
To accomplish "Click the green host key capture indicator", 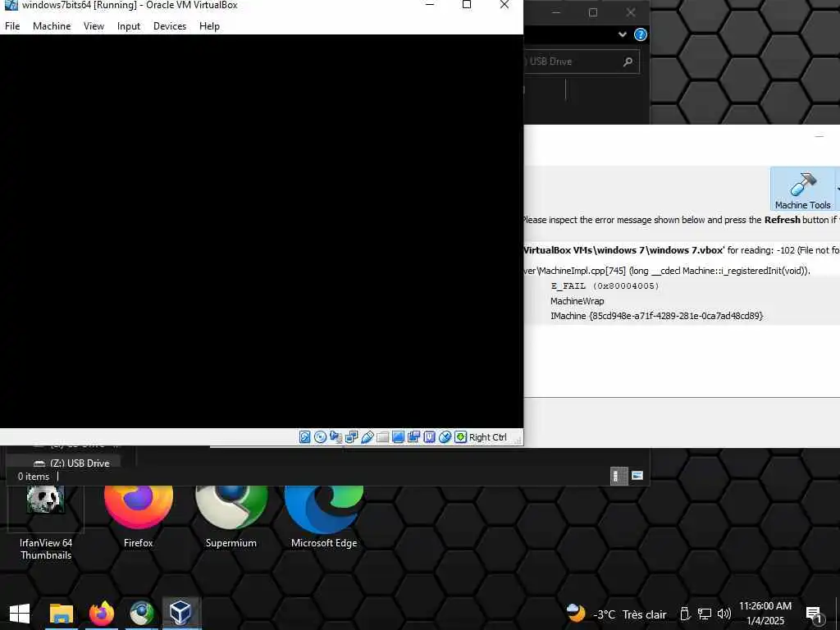I will [461, 437].
